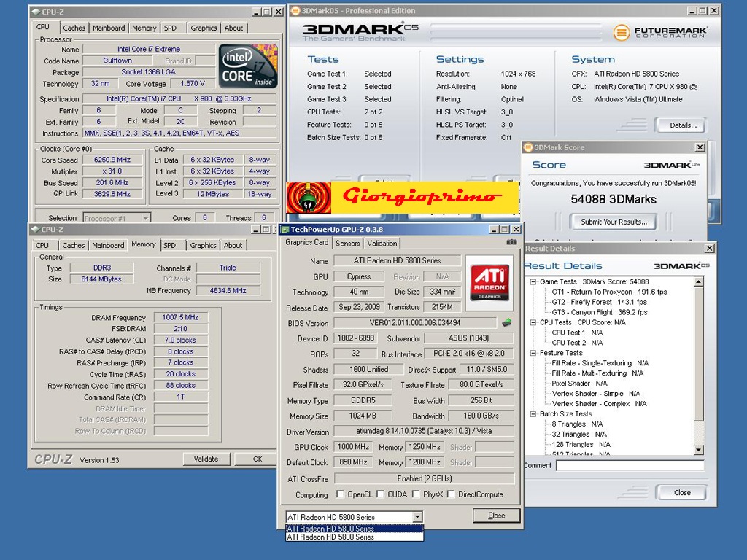Enable the PhysX checkbox in GPU-Z
Image resolution: width=747 pixels, height=560 pixels.
pyautogui.click(x=416, y=494)
